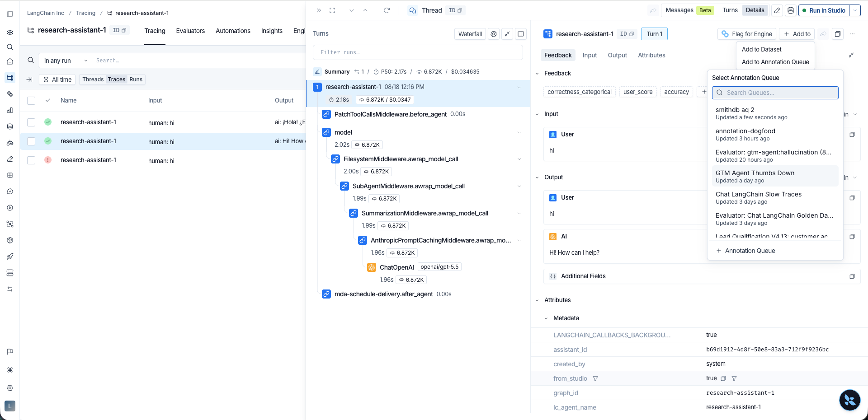This screenshot has height=420, width=868.
Task: Select checkbox for first research-assistant-1 row
Action: coord(31,122)
